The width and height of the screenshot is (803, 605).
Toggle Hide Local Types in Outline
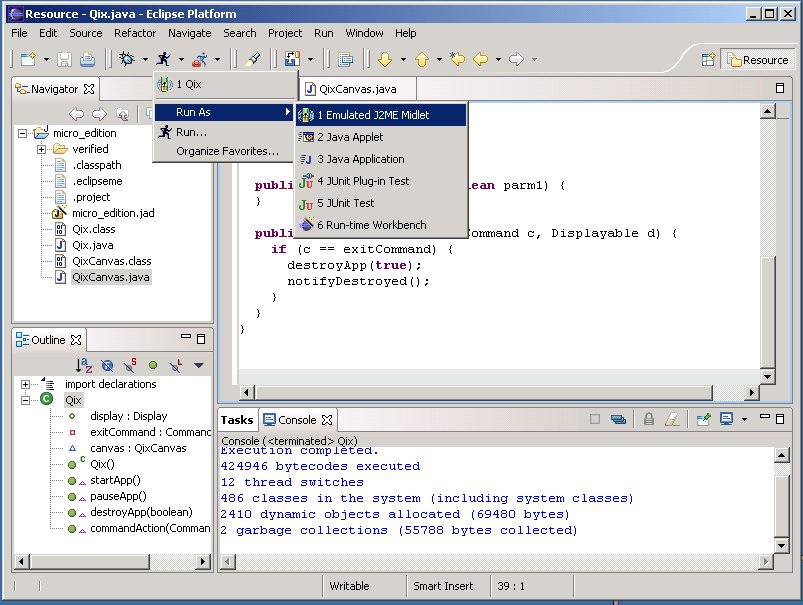(176, 365)
